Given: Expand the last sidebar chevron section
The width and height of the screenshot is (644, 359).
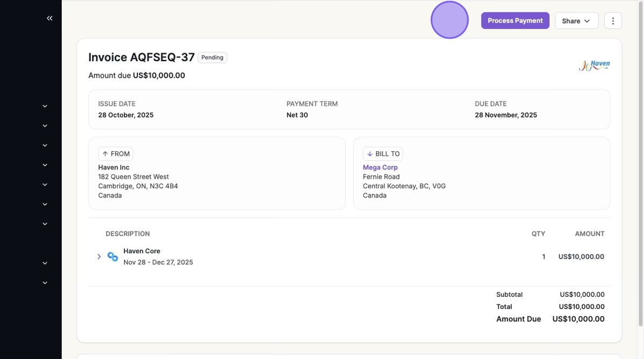Looking at the screenshot, I should 45,283.
